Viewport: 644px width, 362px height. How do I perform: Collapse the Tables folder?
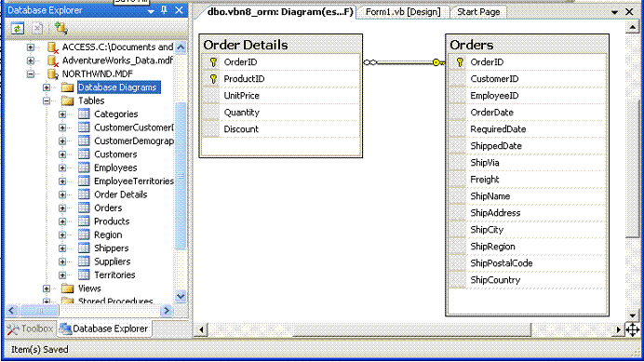(47, 101)
